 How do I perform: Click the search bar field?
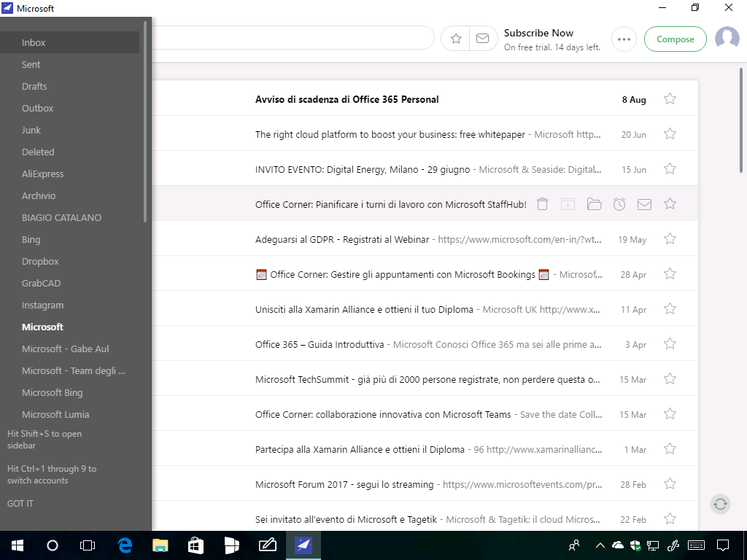(x=293, y=38)
